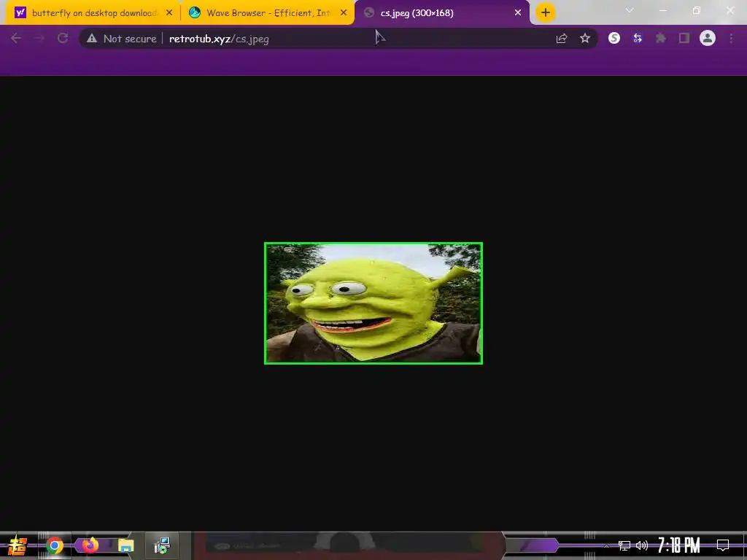Launch Google Chrome from taskbar
The image size is (747, 560).
[54, 545]
